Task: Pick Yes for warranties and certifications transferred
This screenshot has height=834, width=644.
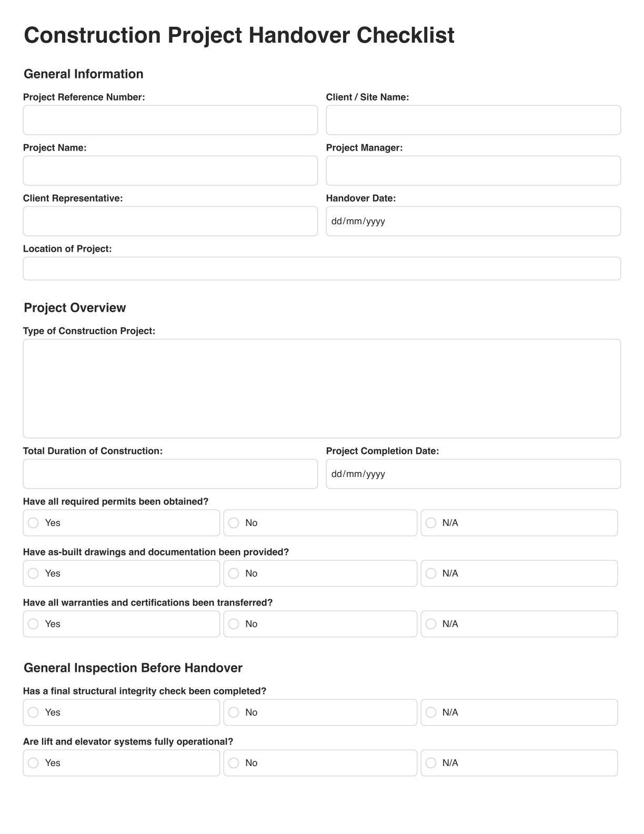Action: point(34,624)
